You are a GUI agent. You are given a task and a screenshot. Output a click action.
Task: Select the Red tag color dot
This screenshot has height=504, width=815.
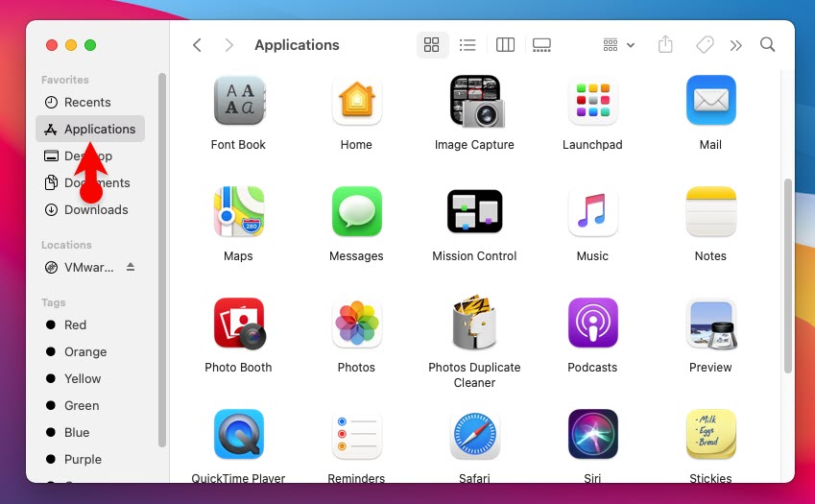point(51,324)
